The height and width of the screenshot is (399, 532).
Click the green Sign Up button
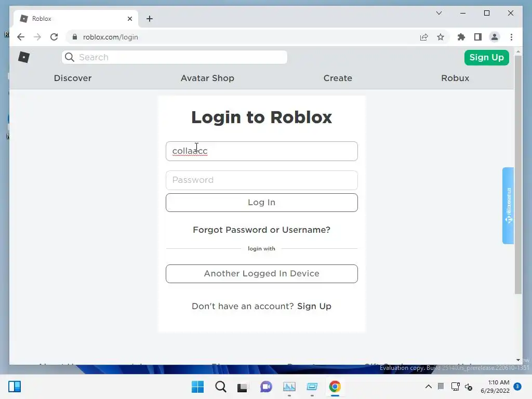[486, 57]
